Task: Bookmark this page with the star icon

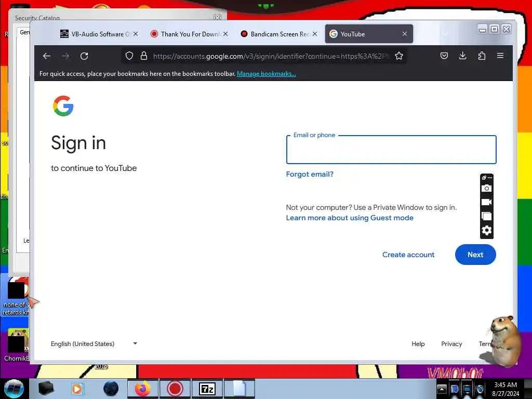Action: 399,56
